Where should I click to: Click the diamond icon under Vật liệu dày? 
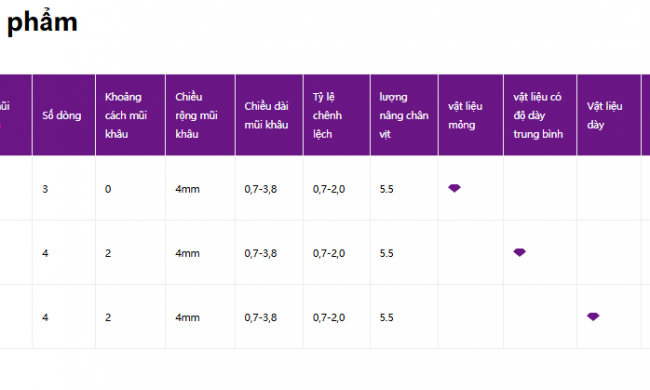tap(593, 317)
